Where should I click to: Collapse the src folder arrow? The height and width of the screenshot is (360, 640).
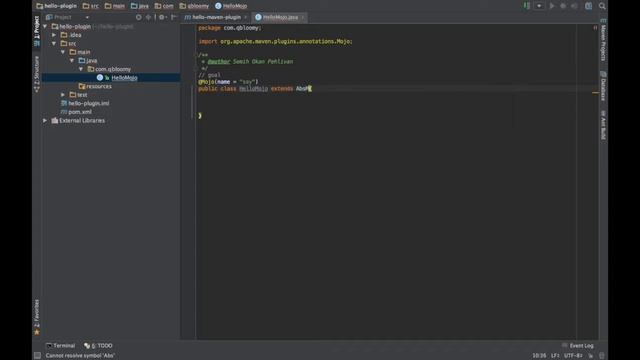coord(54,44)
